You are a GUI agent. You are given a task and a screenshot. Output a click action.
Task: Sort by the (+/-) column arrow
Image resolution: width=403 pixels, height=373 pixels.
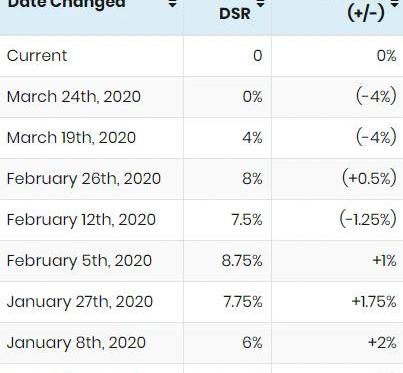[395, 4]
